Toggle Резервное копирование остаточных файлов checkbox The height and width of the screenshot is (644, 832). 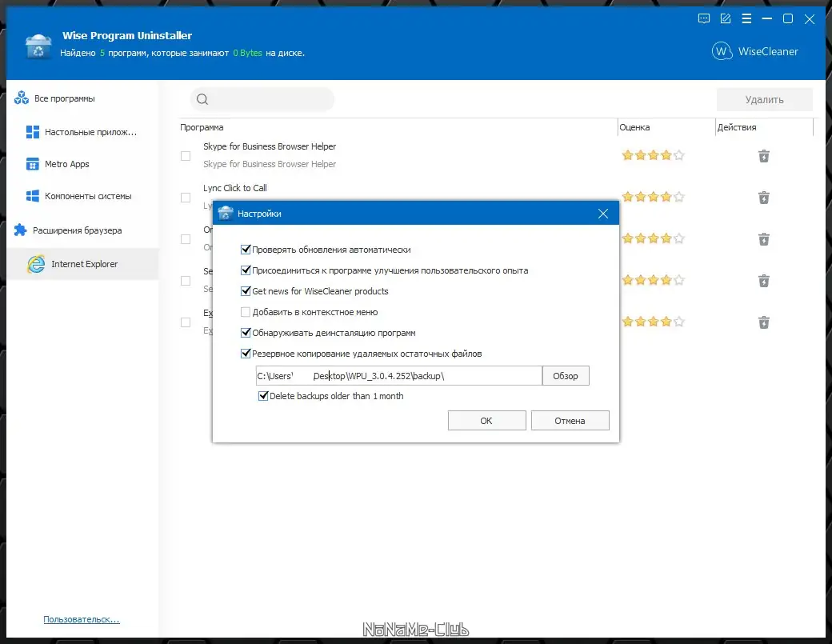pos(246,354)
